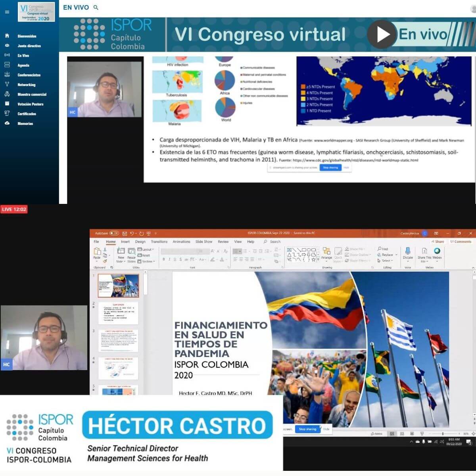Image resolution: width=476 pixels, height=476 pixels.
Task: Toggle Normal view button in status bar
Action: click(x=392, y=434)
